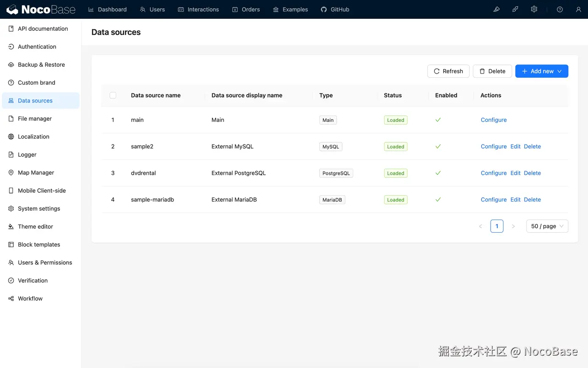This screenshot has height=368, width=588.
Task: Open the Workflow sidebar item
Action: pyautogui.click(x=30, y=298)
